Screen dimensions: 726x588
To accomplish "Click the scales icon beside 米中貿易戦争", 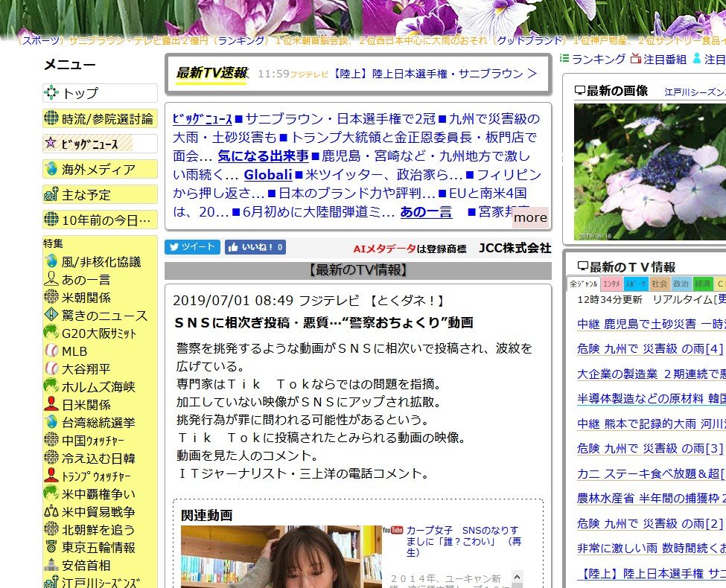I will tap(51, 511).
